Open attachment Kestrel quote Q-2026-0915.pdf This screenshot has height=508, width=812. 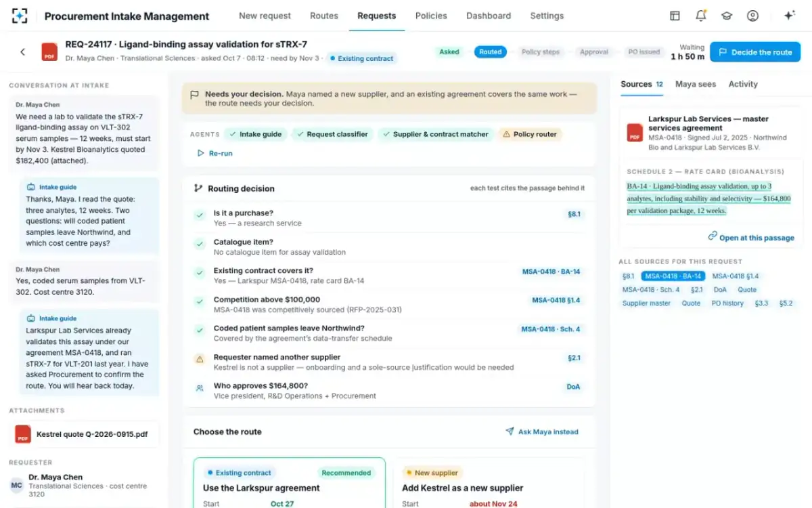(85, 434)
